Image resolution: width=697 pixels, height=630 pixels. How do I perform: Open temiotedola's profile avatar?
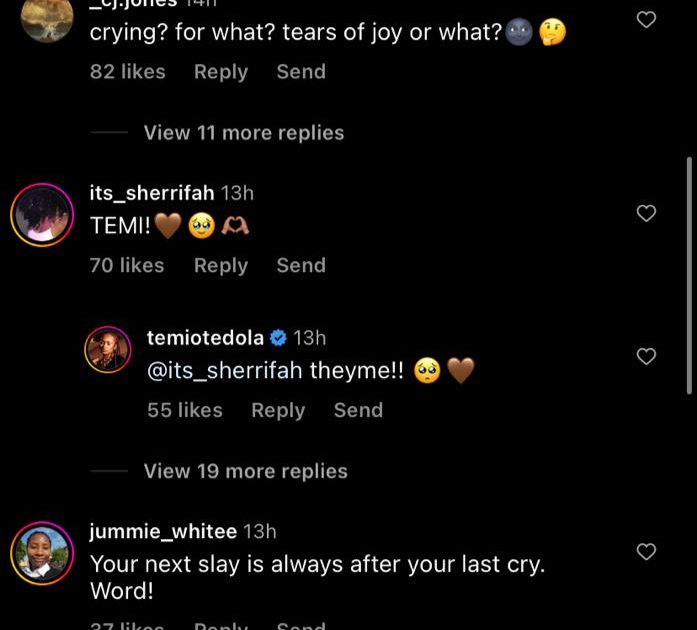coord(107,350)
